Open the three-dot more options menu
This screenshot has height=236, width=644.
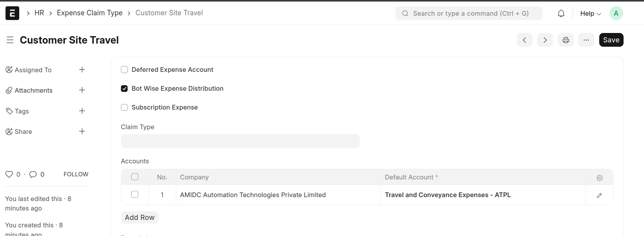[586, 40]
